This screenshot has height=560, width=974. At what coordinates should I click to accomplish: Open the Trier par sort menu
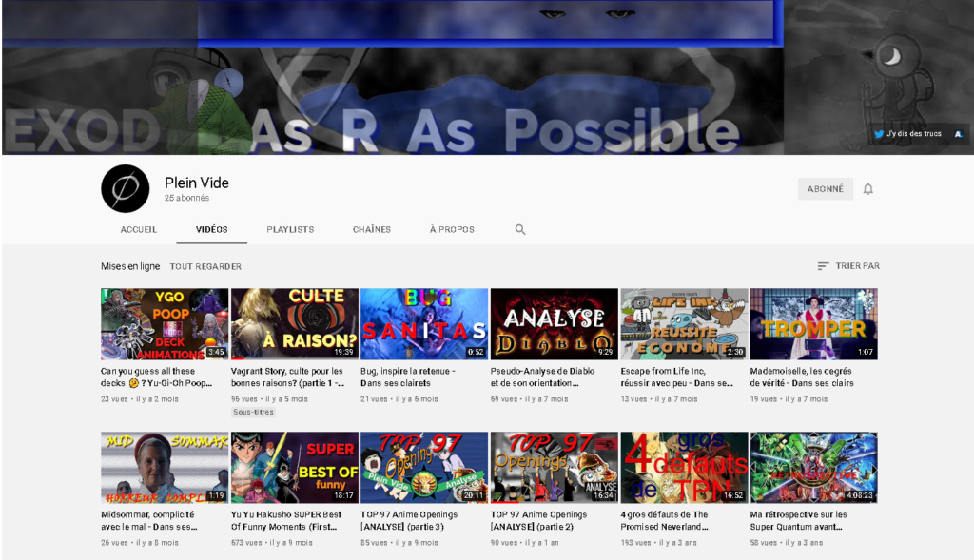click(848, 265)
